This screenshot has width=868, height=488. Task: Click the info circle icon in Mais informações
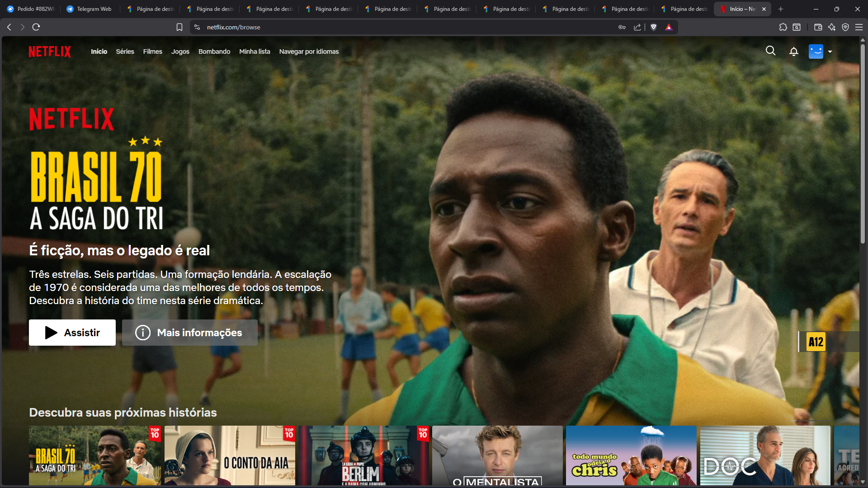tap(143, 333)
